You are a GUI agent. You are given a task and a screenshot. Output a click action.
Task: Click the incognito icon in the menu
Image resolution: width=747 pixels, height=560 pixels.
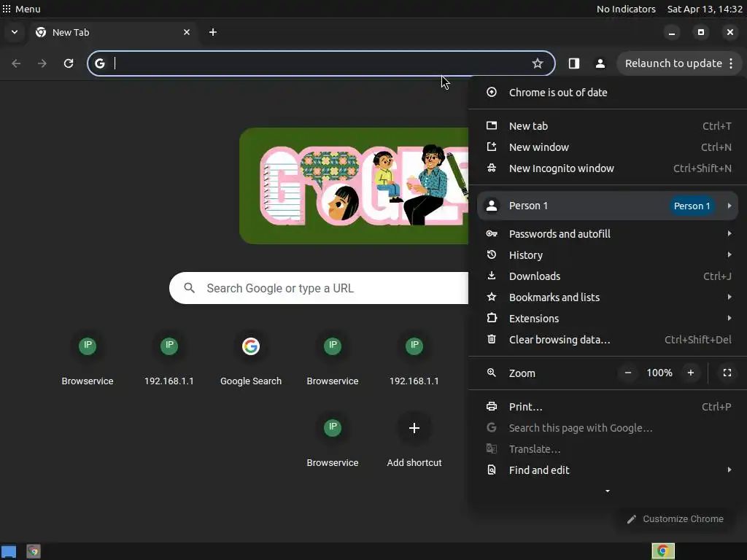click(492, 168)
